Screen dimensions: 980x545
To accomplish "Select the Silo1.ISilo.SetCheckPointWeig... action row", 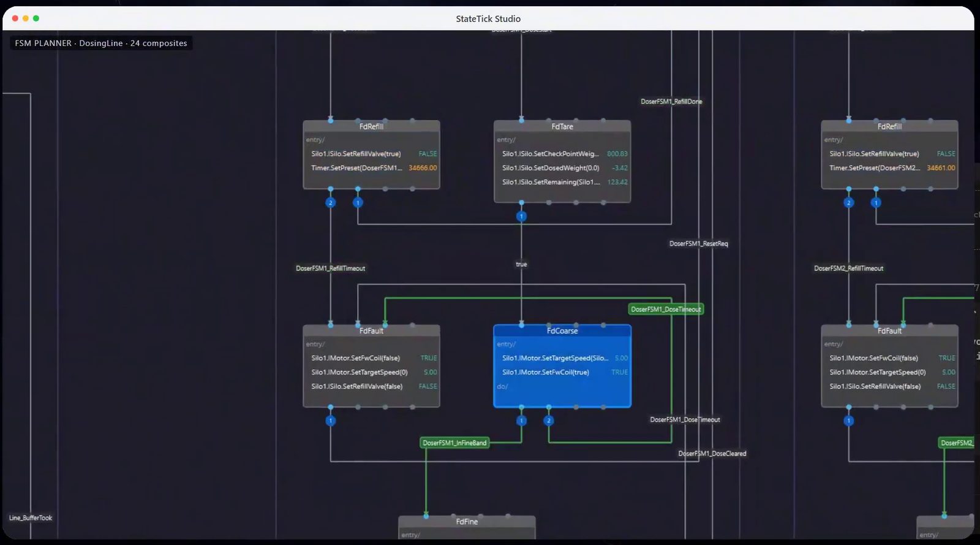I will click(x=562, y=154).
